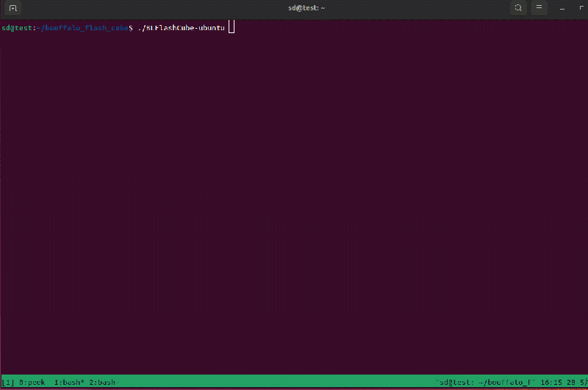Open the hamburger menu
Image resolution: width=588 pixels, height=390 pixels.
pyautogui.click(x=539, y=8)
